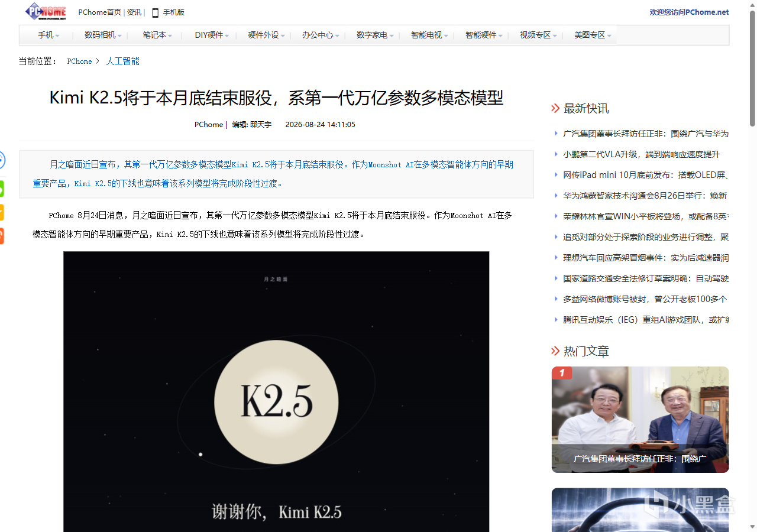757x532 pixels.
Task: Click the green WeChat share icon
Action: tap(1, 189)
